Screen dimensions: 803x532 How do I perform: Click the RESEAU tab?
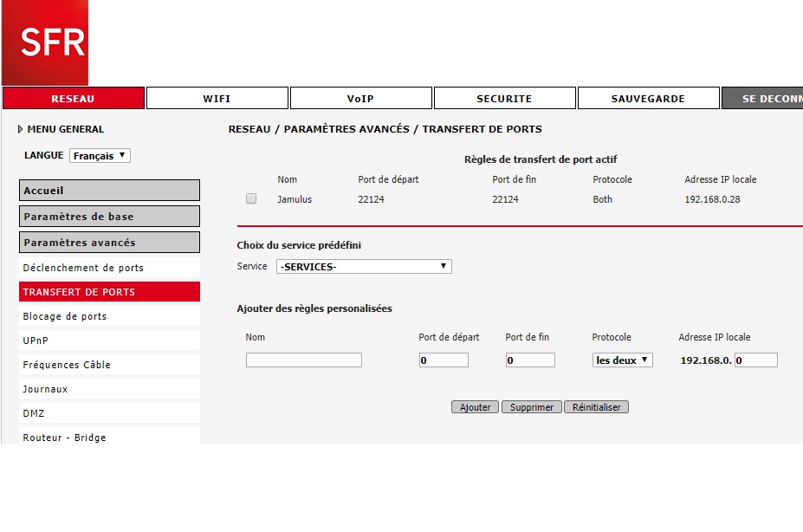(x=73, y=99)
